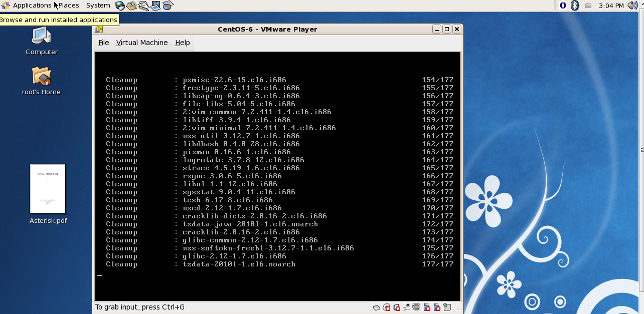This screenshot has width=644, height=314.
Task: Click the terminal line 2:vim-common-7.2.411-1.4.el6.i686
Action: point(257,112)
